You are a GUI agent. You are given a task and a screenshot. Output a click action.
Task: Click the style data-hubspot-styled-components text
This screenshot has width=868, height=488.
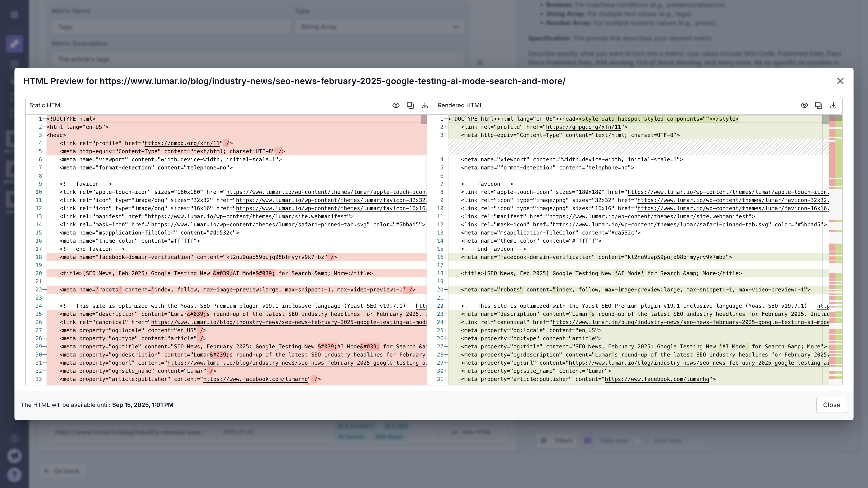(x=658, y=119)
